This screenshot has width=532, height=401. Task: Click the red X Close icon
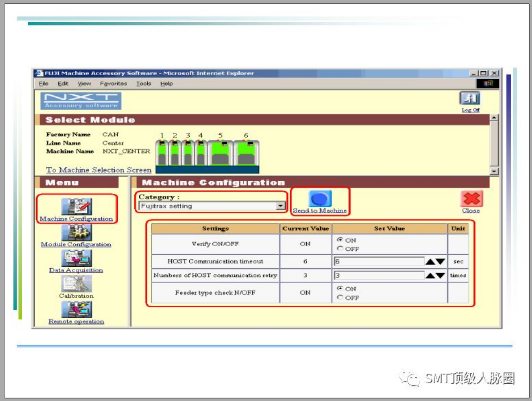tap(471, 198)
